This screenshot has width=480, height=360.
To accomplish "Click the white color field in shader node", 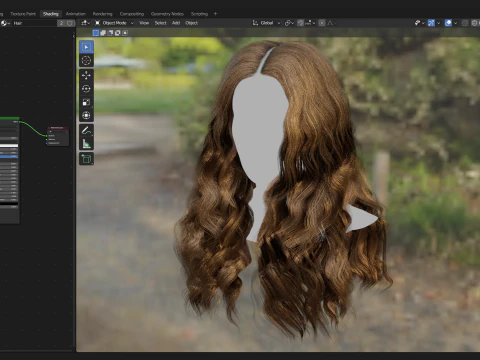I will click(9, 145).
